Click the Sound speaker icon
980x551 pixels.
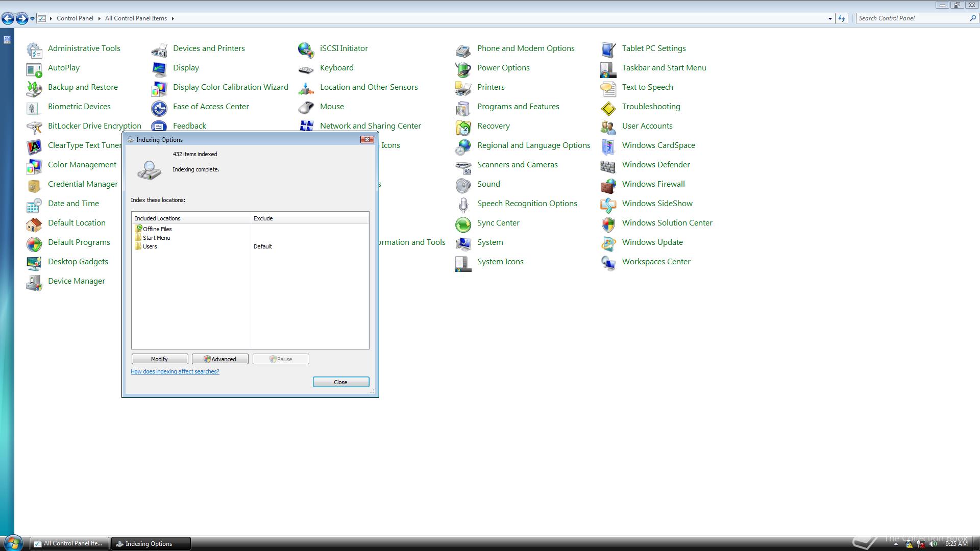(x=463, y=186)
